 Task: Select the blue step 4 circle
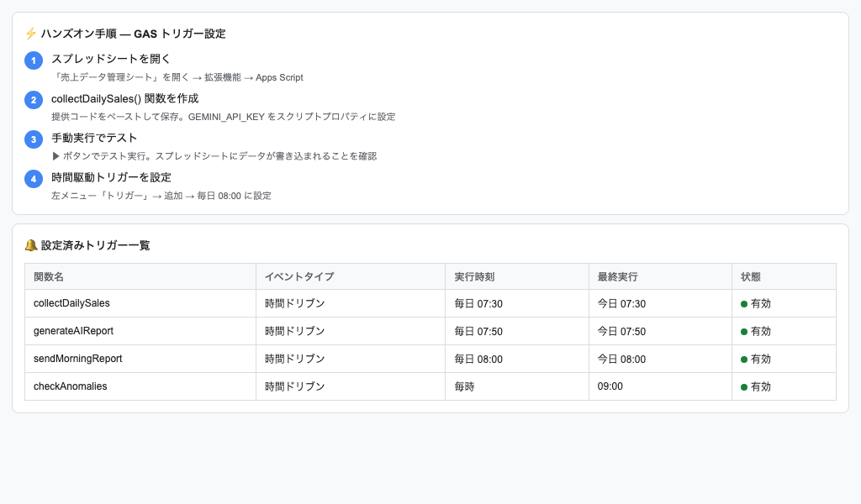(34, 179)
